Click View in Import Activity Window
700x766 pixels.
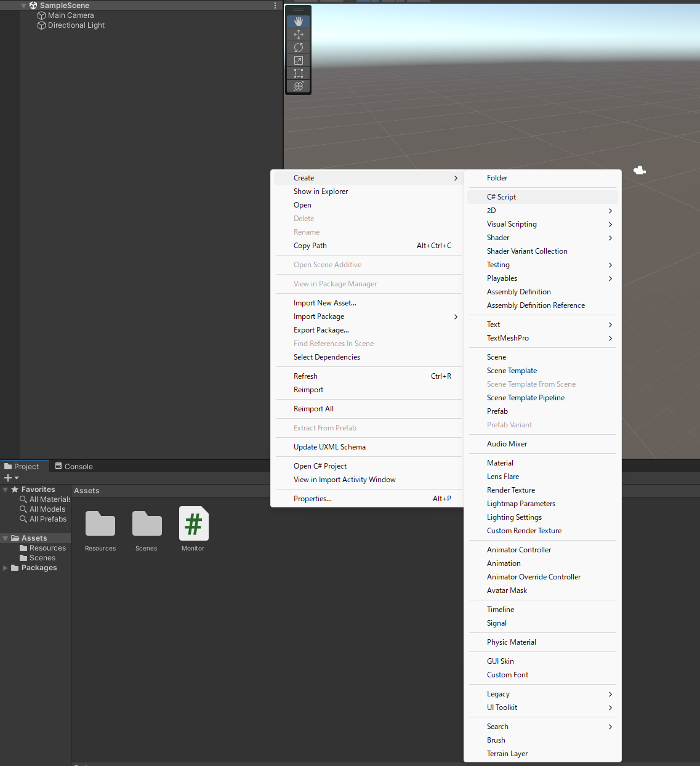pyautogui.click(x=368, y=480)
